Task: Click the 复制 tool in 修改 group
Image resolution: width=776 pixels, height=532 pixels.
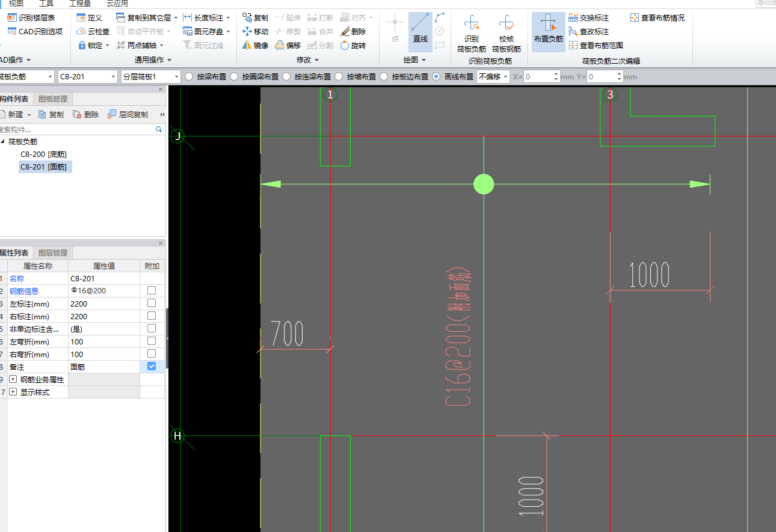Action: pos(256,18)
